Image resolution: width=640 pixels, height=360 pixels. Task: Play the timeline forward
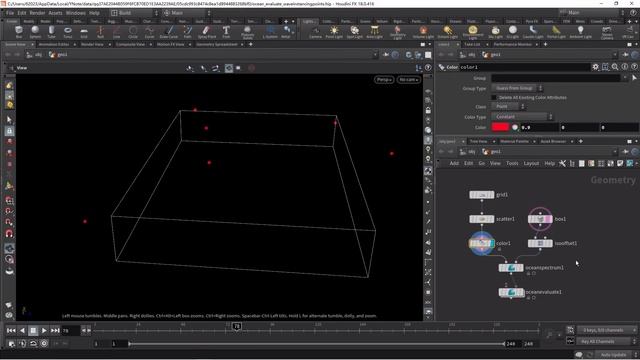tap(44, 330)
